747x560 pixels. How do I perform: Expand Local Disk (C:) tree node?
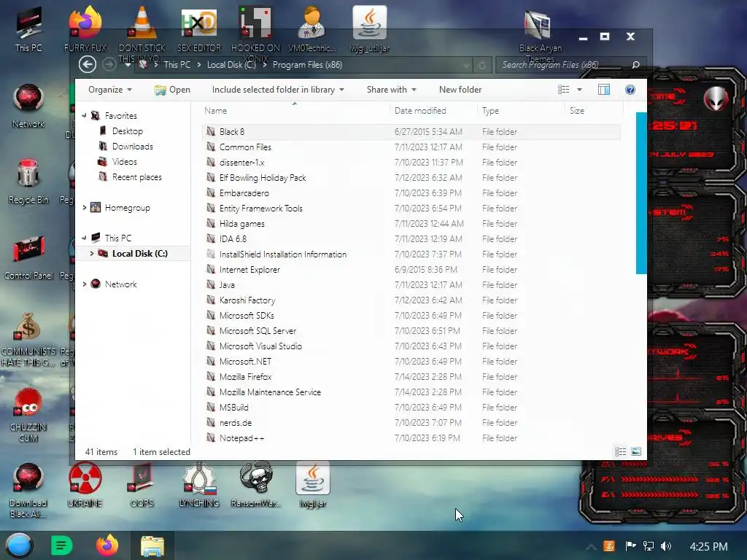91,253
